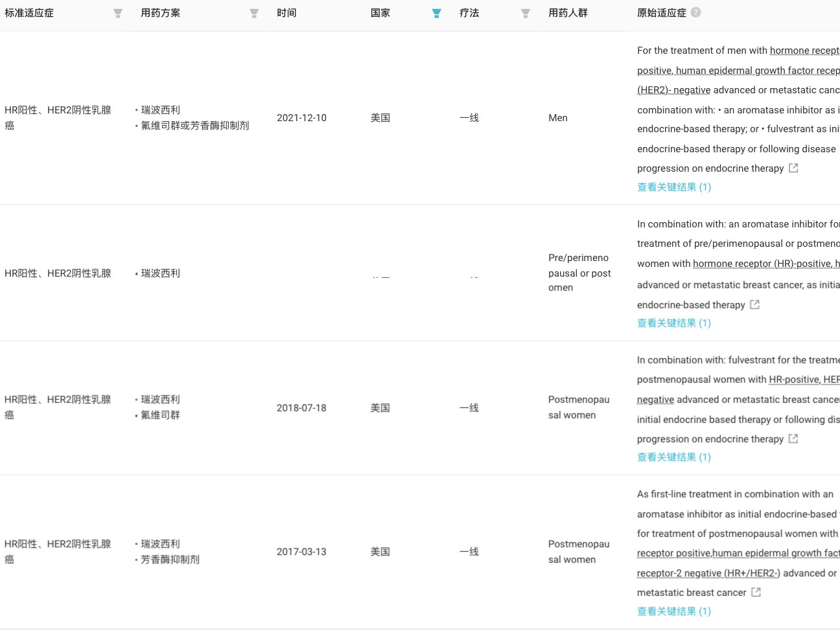Click 瑞波西利 in the 2017-03-13 row

[x=161, y=544]
